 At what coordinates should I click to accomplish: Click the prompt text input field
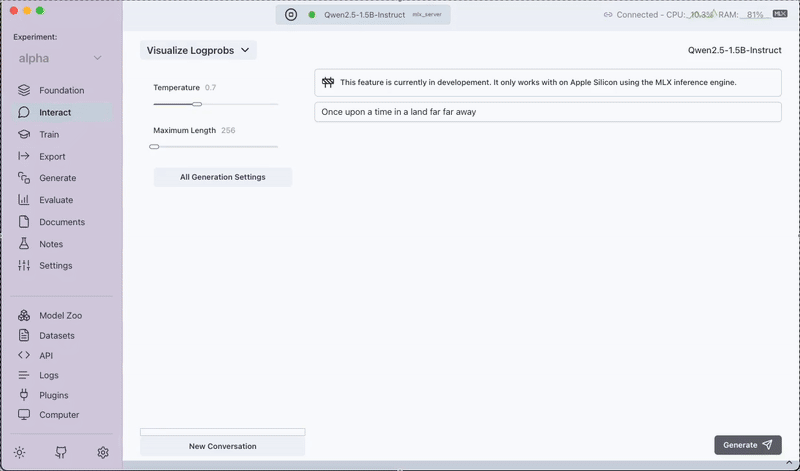(x=547, y=112)
